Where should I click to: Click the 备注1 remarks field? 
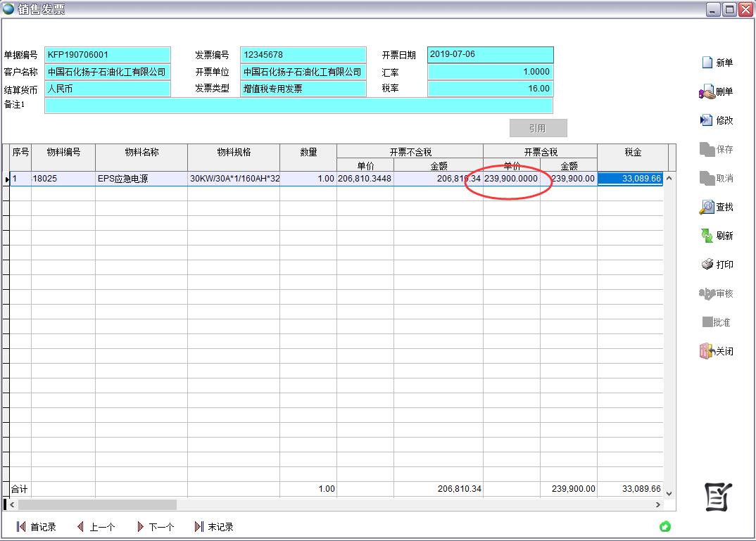click(x=298, y=106)
